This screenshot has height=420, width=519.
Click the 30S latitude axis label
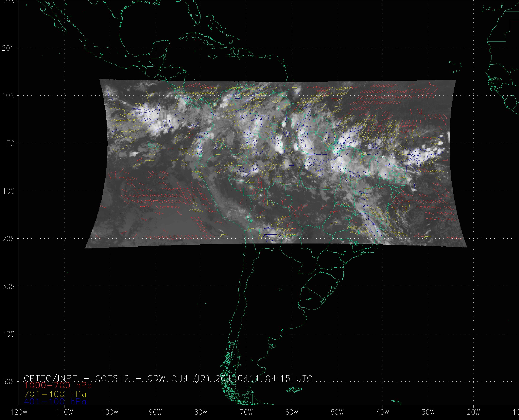point(9,286)
